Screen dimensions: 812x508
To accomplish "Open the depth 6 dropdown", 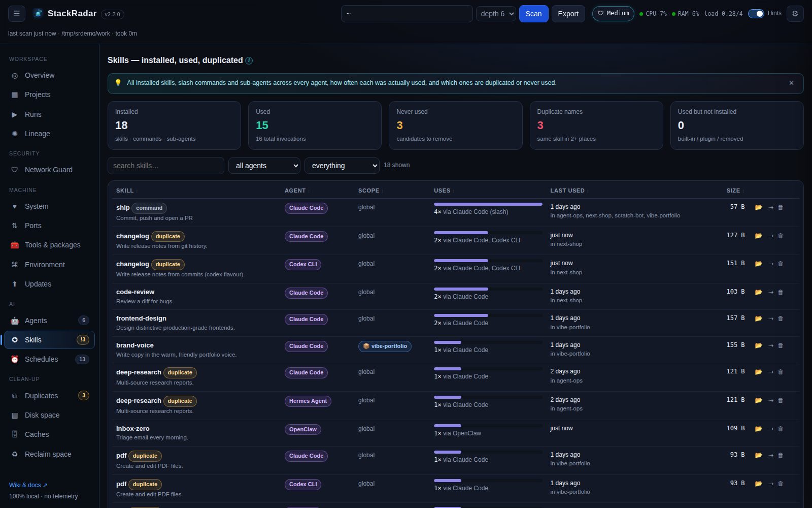I will [496, 14].
